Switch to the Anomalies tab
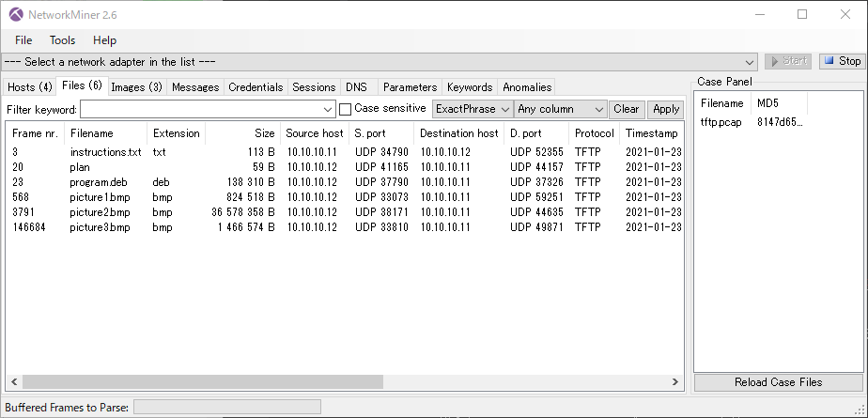Viewport: 868px width, 418px height. pos(527,87)
